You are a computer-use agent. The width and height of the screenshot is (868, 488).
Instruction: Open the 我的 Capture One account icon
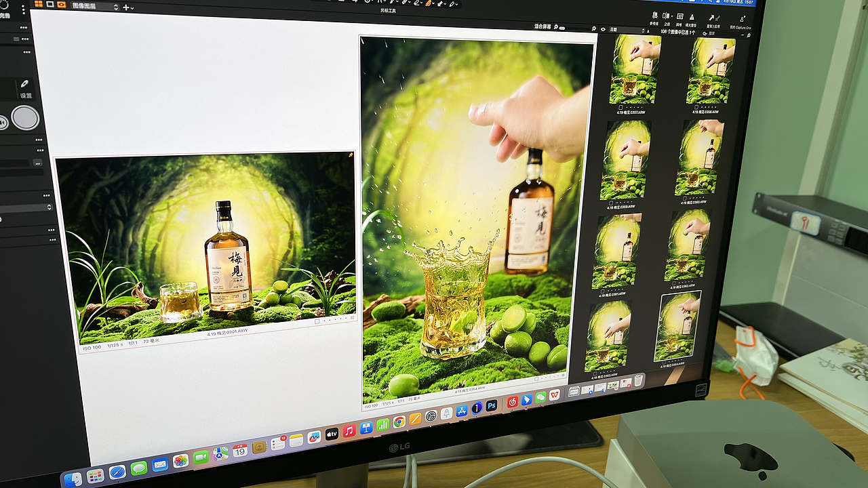click(x=743, y=18)
